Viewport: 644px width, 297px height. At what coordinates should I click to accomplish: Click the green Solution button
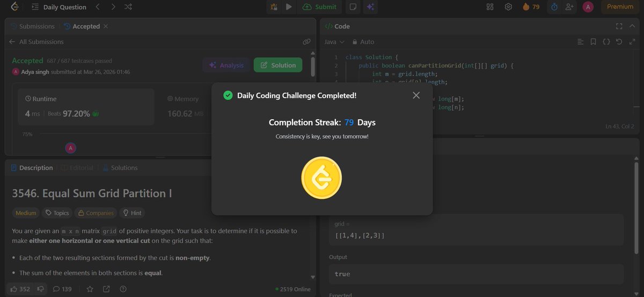coord(278,65)
